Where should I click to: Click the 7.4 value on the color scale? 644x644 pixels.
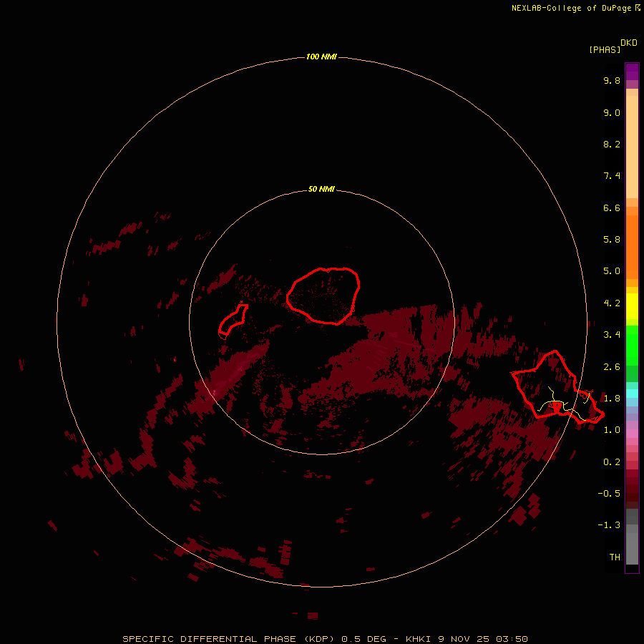tap(612, 176)
